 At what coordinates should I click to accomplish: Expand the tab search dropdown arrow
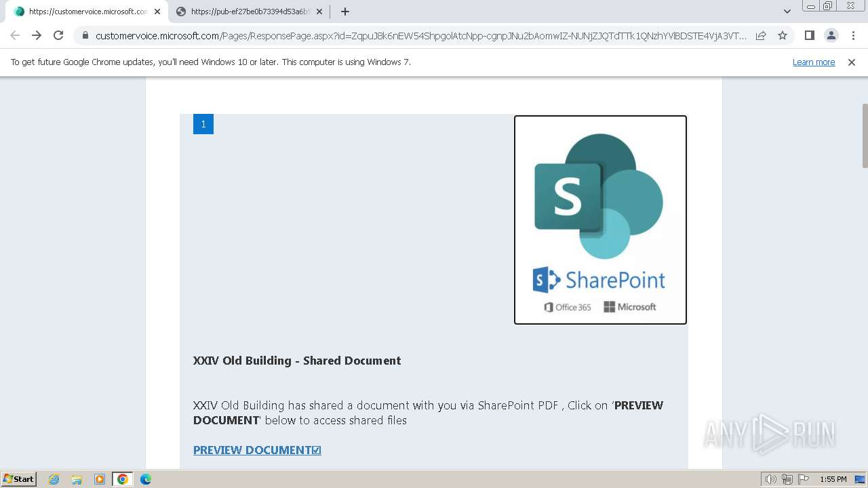point(787,12)
